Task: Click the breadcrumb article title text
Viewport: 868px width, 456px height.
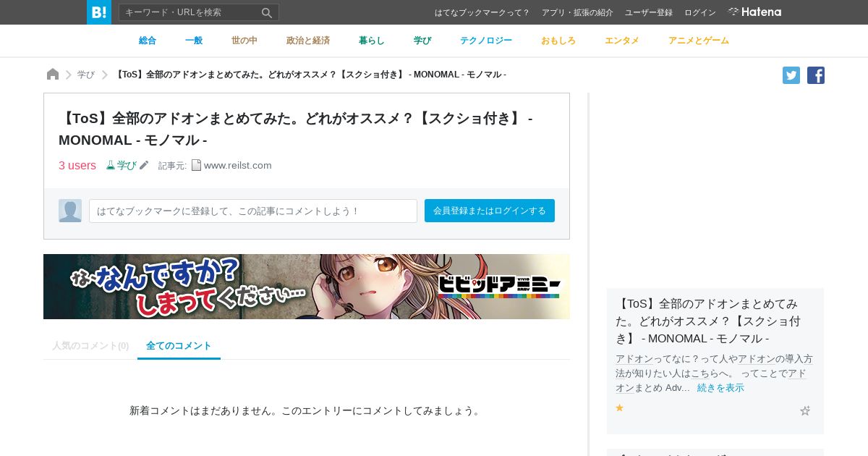Action: pos(310,75)
